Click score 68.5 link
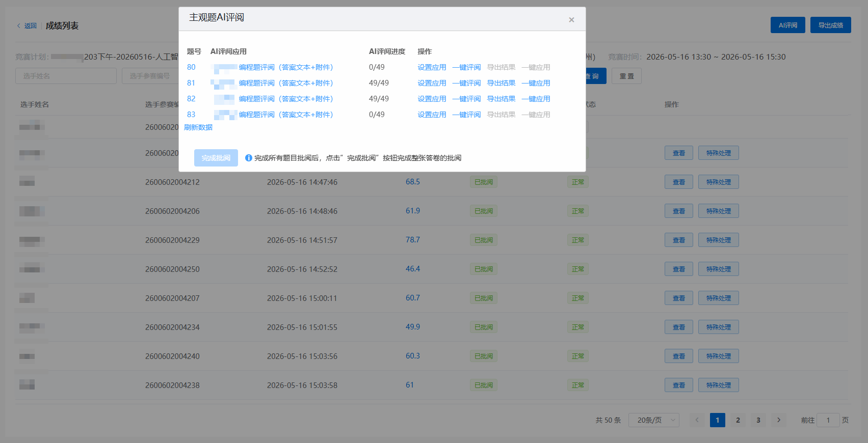Image resolution: width=868 pixels, height=443 pixels. tap(413, 182)
